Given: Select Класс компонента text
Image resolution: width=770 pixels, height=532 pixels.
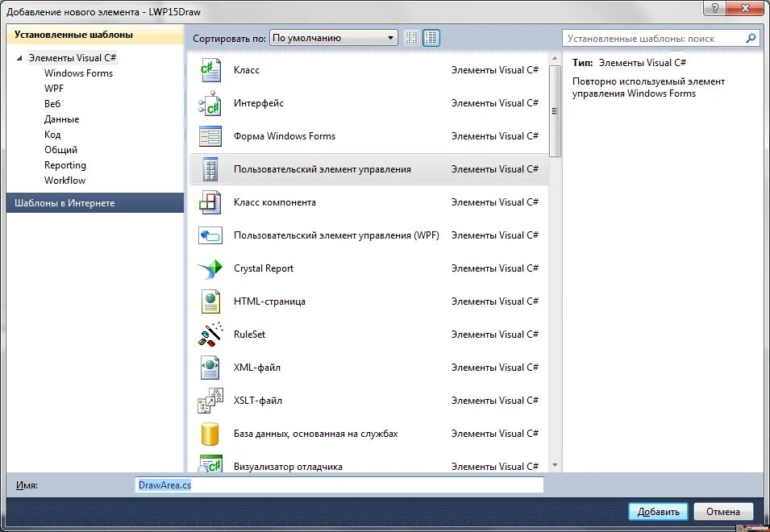Looking at the screenshot, I should (x=274, y=202).
